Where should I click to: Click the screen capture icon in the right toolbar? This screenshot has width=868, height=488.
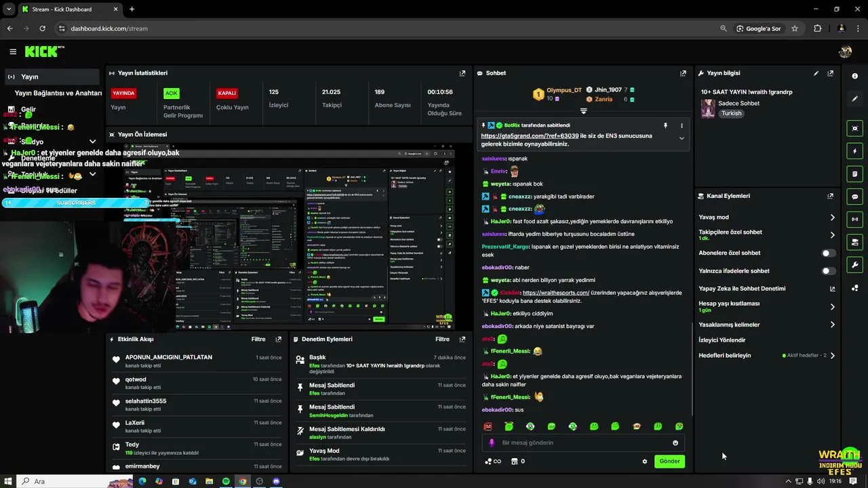854,128
